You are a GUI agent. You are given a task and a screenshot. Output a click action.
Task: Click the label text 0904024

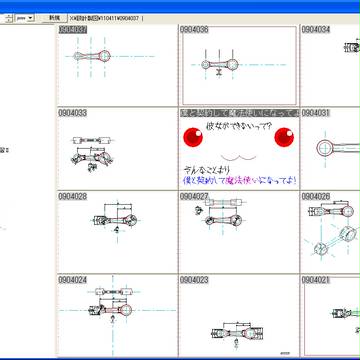pos(73,280)
